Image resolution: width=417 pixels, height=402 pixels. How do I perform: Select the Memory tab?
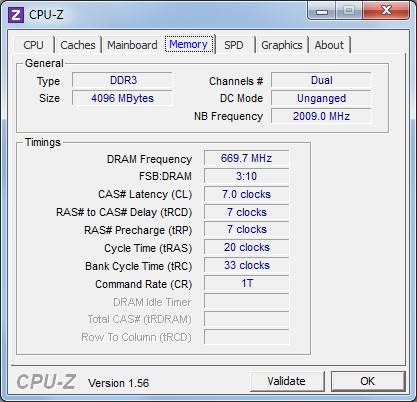[x=189, y=44]
